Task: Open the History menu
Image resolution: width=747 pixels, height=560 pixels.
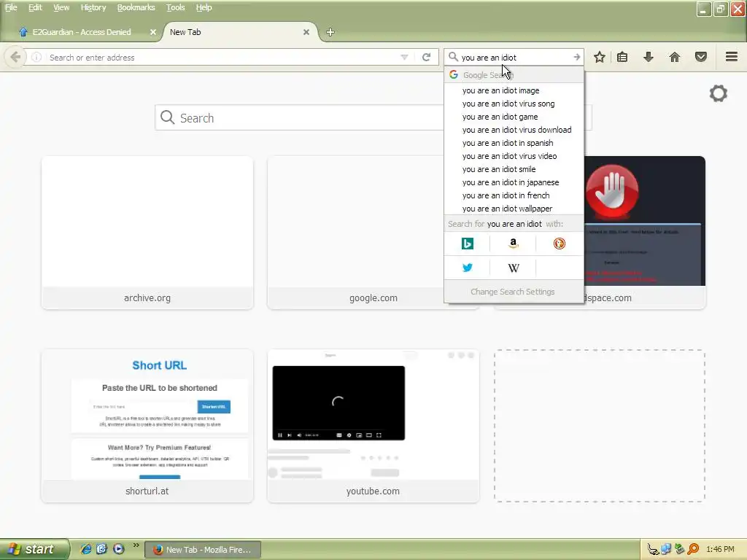Action: (93, 7)
